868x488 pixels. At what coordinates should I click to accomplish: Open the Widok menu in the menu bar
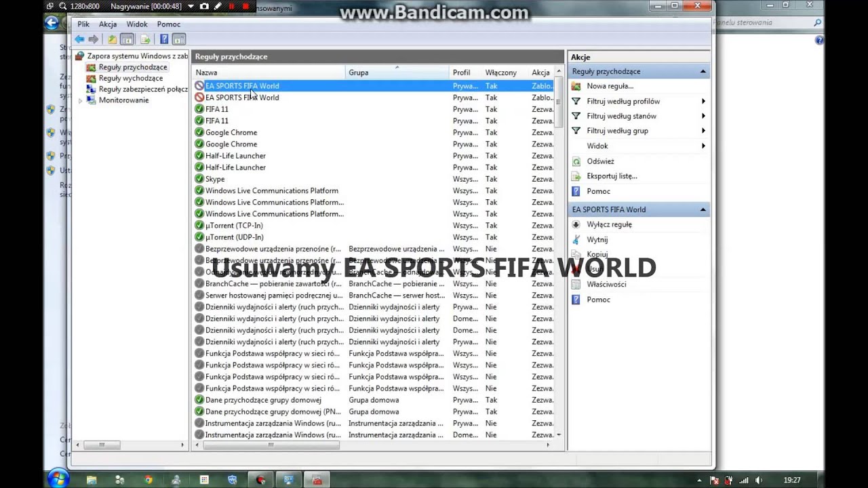point(137,24)
